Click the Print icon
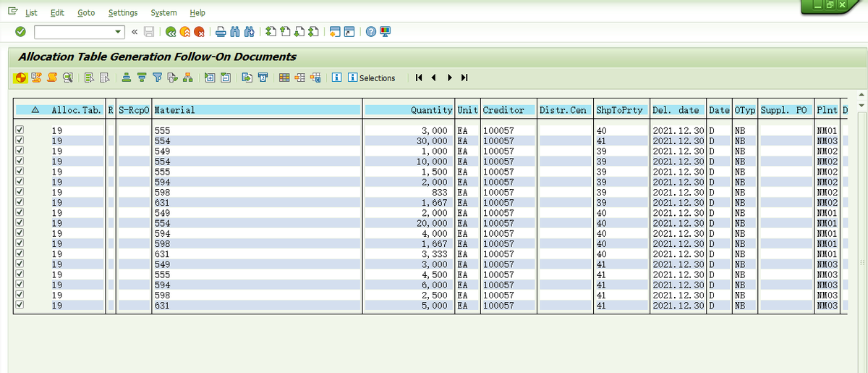This screenshot has height=373, width=868. 220,32
